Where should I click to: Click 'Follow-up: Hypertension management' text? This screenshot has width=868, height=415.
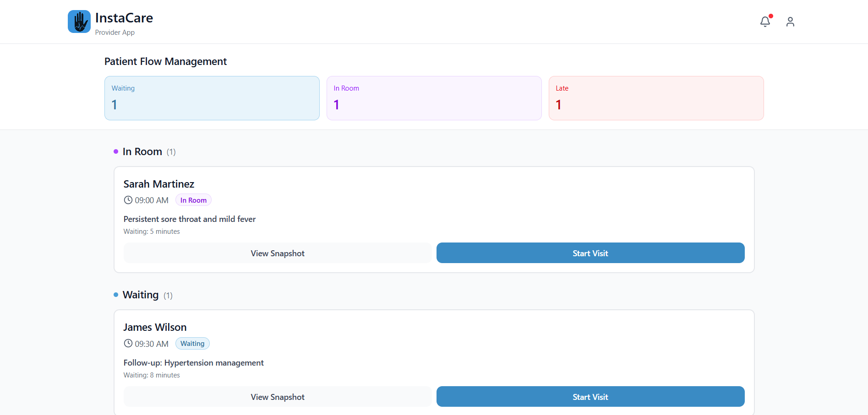pyautogui.click(x=194, y=363)
